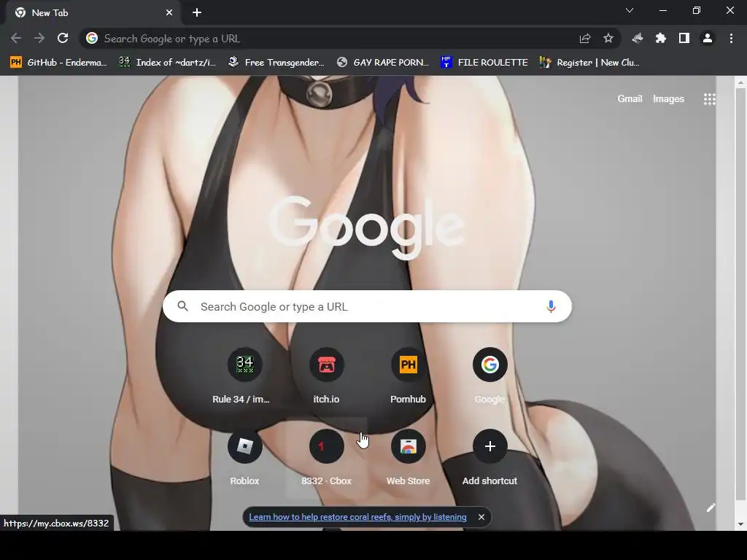Open the Extensions puzzle piece icon
This screenshot has height=560, width=747.
(661, 38)
